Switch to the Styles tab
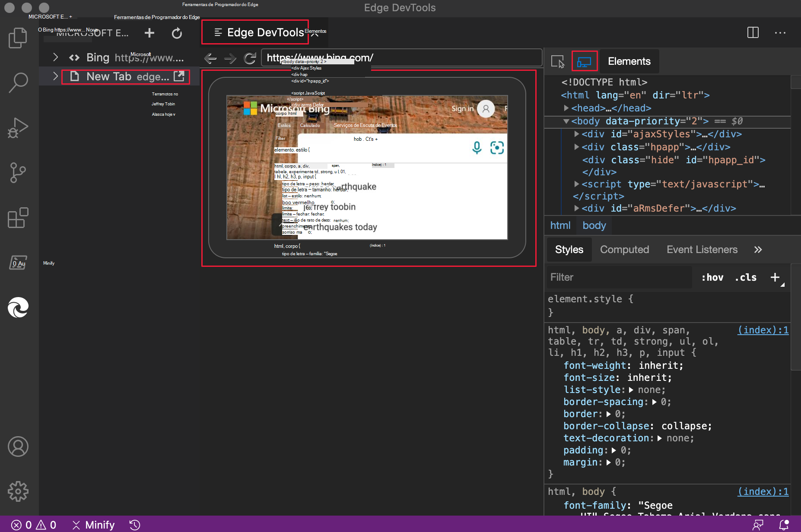801x532 pixels. pyautogui.click(x=569, y=250)
